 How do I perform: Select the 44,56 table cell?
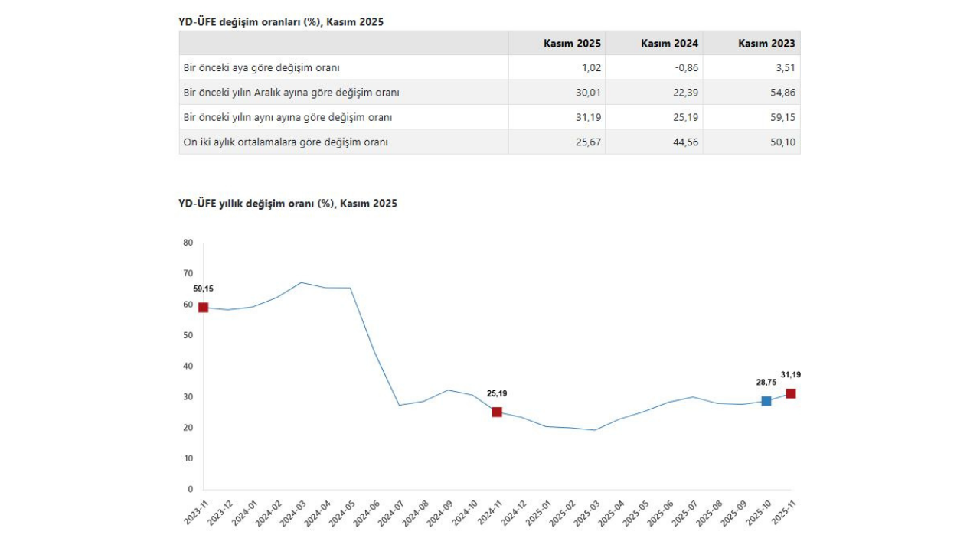point(685,142)
